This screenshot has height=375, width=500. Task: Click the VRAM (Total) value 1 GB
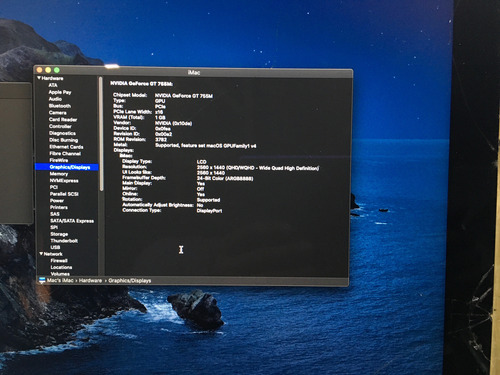(x=160, y=117)
